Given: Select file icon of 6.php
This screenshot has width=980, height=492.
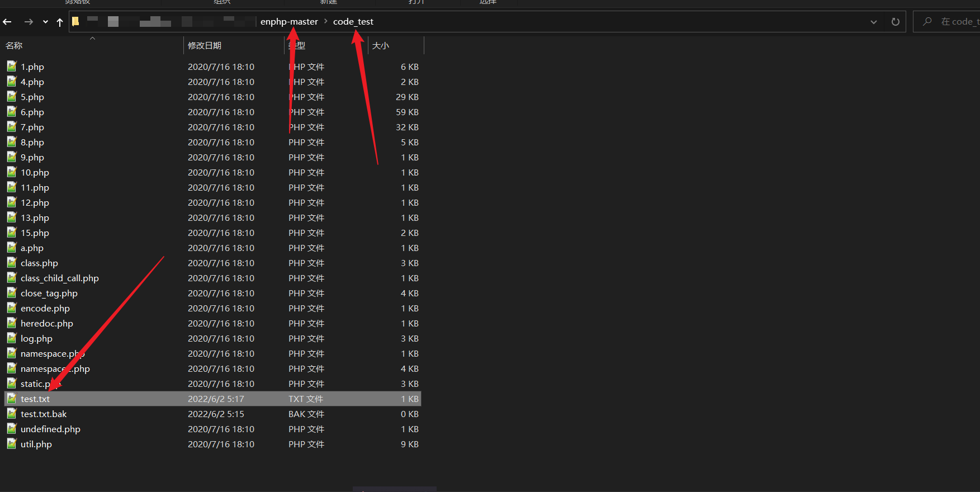Looking at the screenshot, I should click(12, 112).
